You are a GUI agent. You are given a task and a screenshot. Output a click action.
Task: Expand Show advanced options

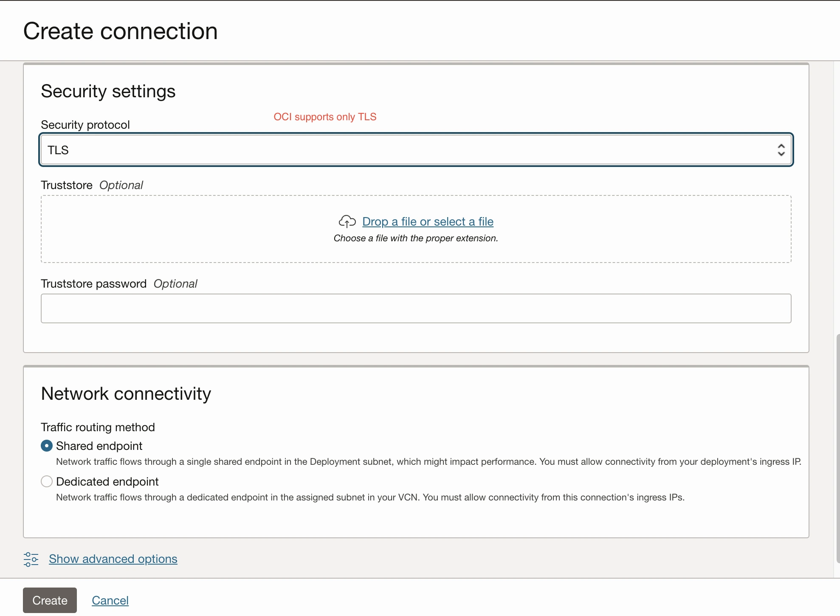click(x=113, y=559)
